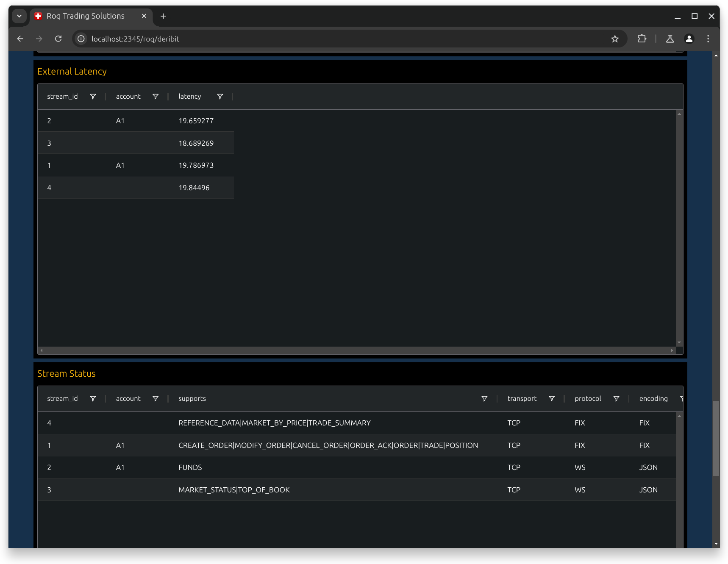
Task: Open filter for protocol column
Action: [616, 399]
